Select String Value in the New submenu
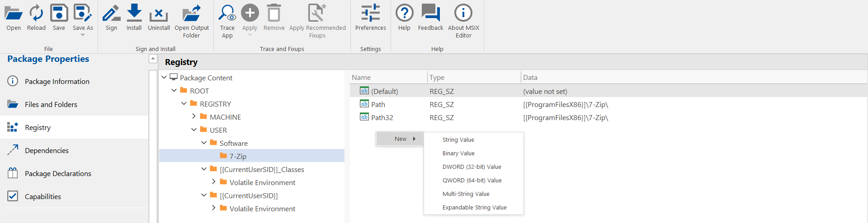 (458, 140)
